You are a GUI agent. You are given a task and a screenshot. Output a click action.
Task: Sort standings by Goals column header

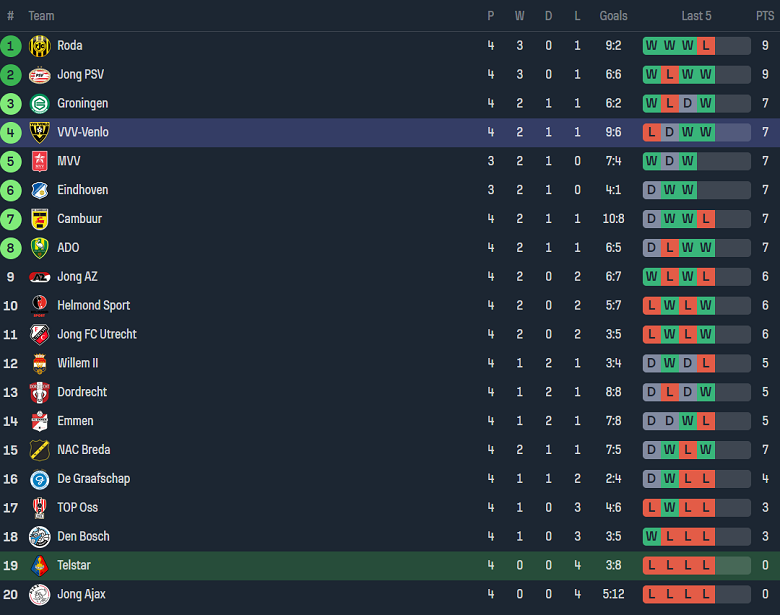613,16
